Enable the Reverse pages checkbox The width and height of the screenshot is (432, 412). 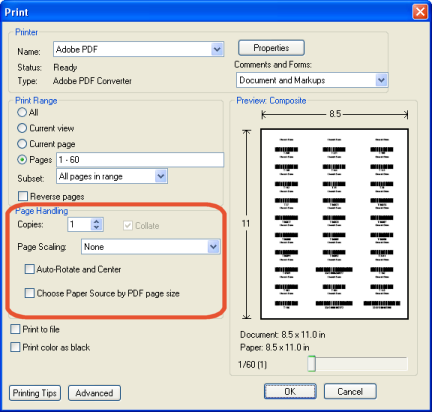coord(23,196)
